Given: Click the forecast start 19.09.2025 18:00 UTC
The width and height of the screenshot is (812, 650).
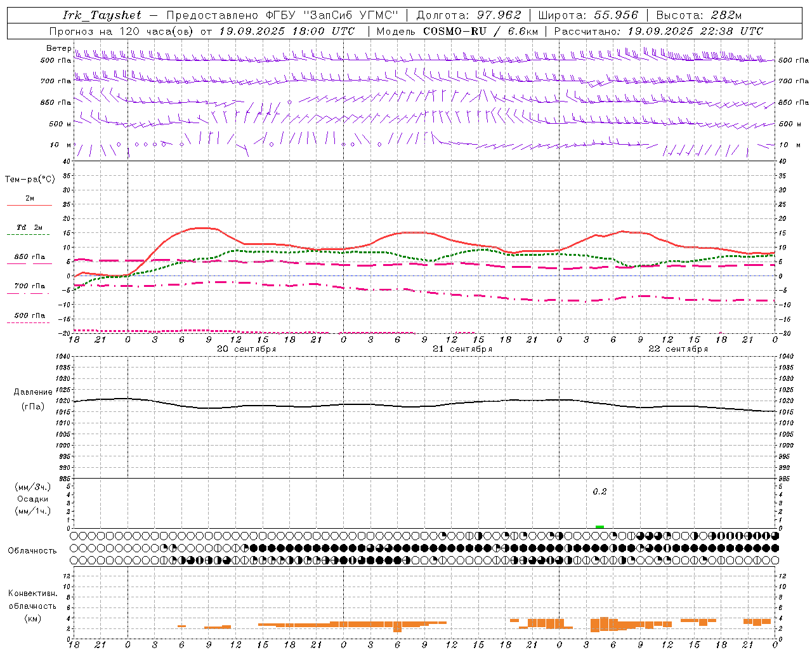Looking at the screenshot, I should [287, 31].
